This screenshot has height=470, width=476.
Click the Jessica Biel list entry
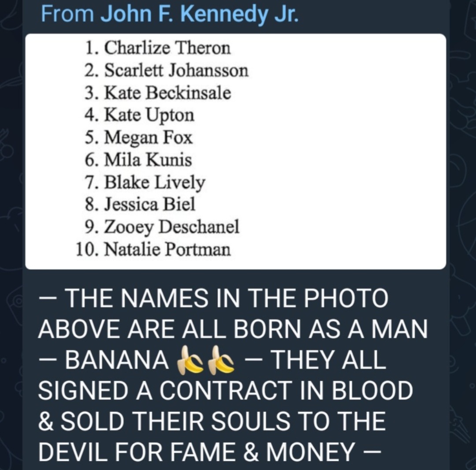click(x=149, y=204)
